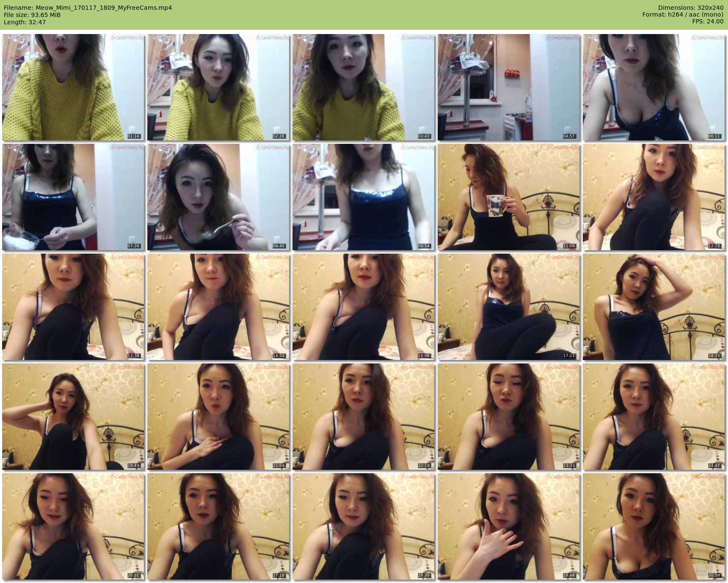Click the Dimensions 320x240 header text
728x583 pixels.
pyautogui.click(x=691, y=8)
